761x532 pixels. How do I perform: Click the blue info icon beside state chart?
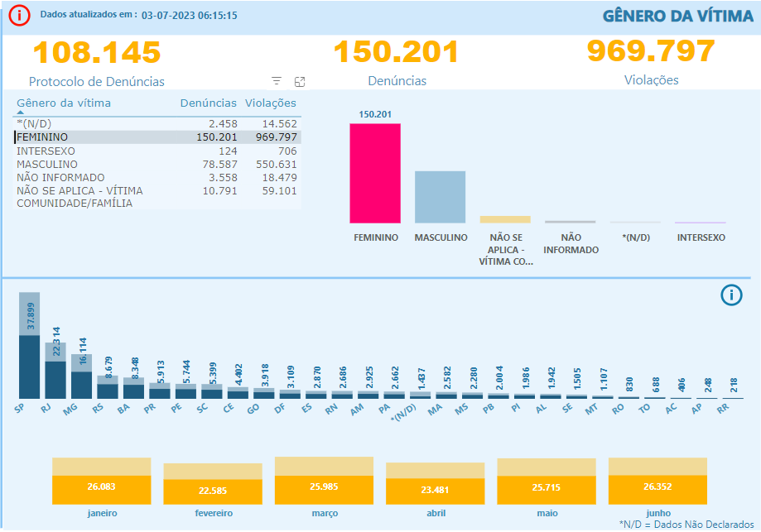tap(731, 295)
